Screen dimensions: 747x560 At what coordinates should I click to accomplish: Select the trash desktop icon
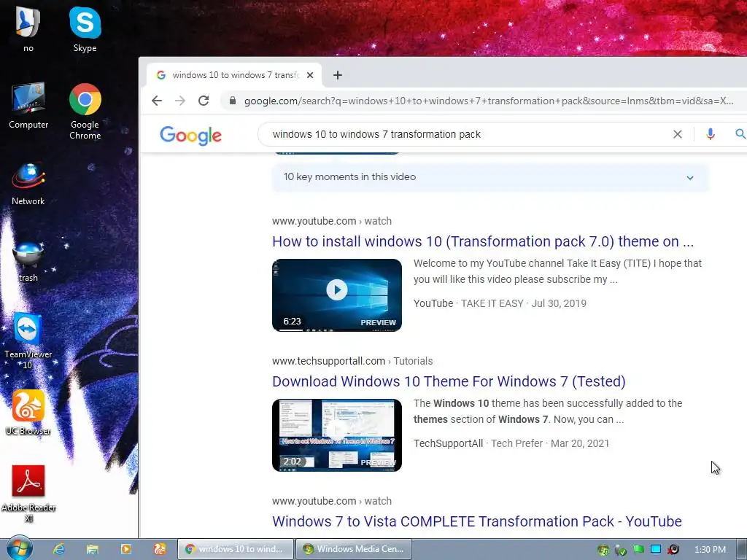coord(28,262)
